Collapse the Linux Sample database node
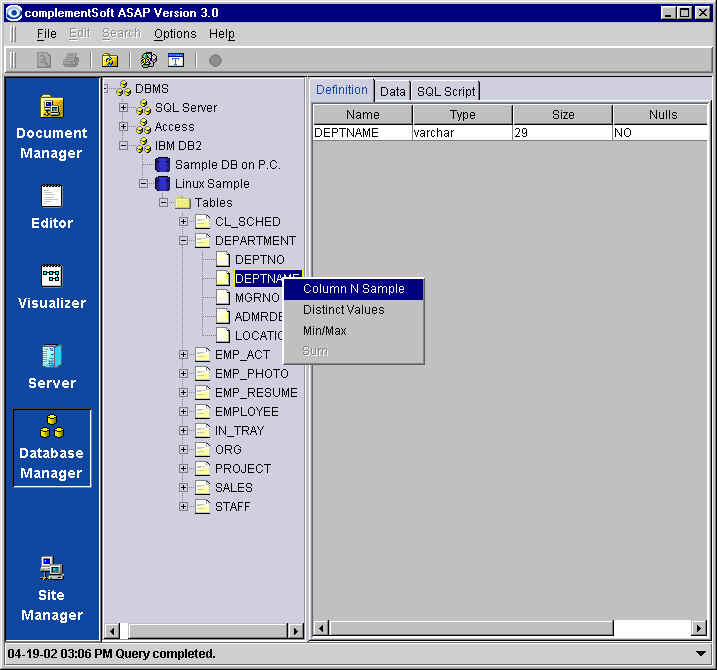717x670 pixels. [x=144, y=183]
